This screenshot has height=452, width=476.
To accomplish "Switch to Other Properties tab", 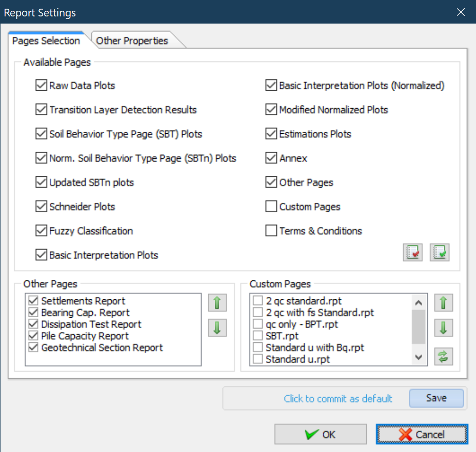I will [x=132, y=40].
